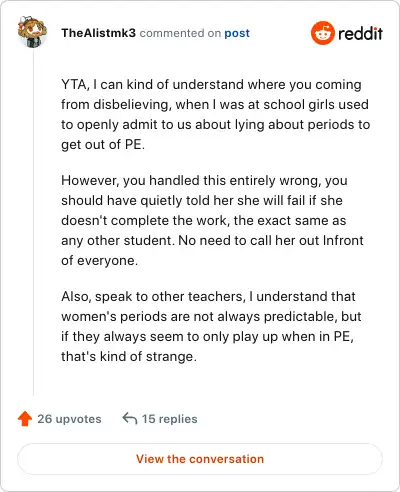The height and width of the screenshot is (492, 400).
Task: Click the line "get out of PE."
Action: [103, 144]
